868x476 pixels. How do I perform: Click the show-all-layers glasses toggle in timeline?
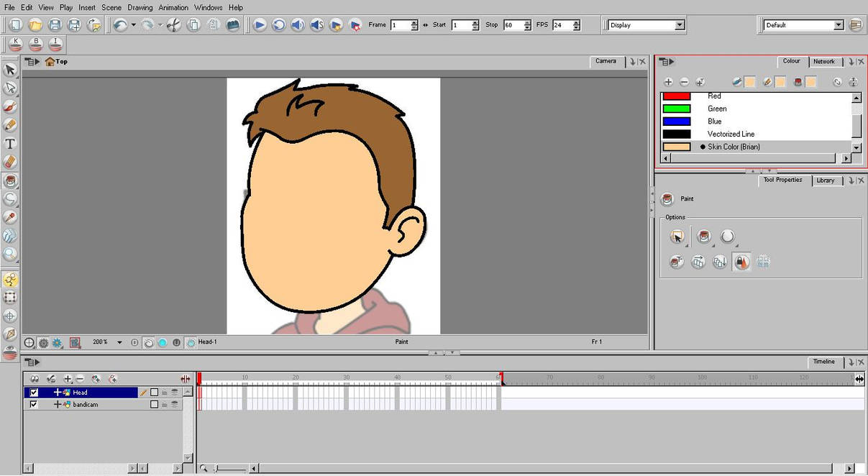34,378
